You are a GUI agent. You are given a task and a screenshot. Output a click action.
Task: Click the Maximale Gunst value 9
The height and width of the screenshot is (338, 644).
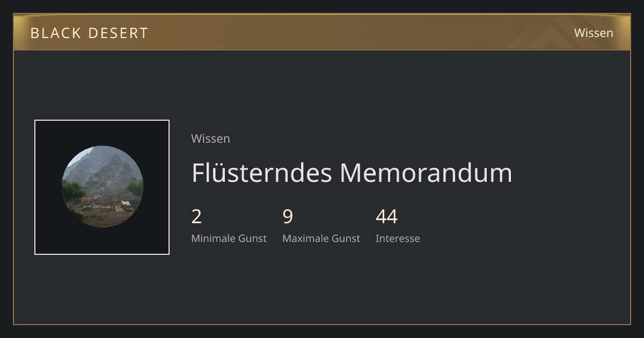pos(288,217)
